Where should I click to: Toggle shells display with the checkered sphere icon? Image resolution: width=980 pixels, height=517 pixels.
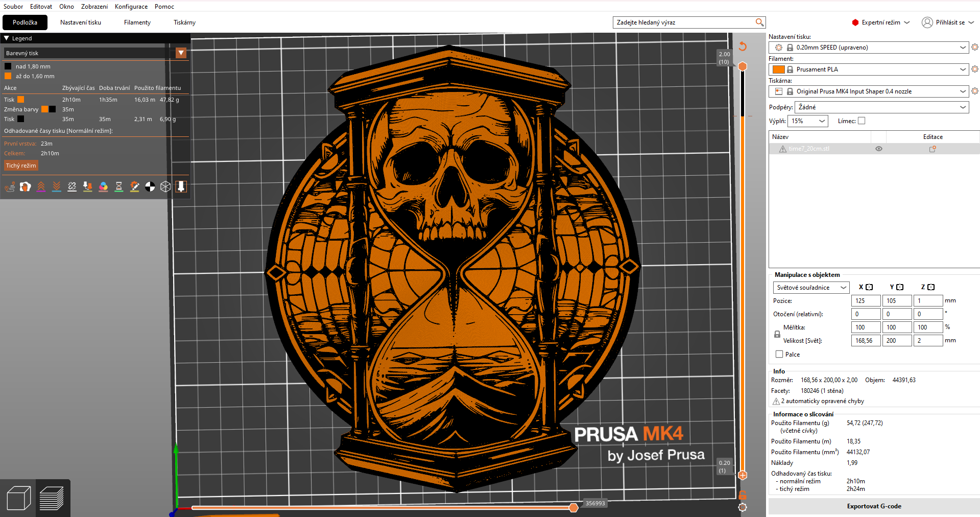coord(150,186)
